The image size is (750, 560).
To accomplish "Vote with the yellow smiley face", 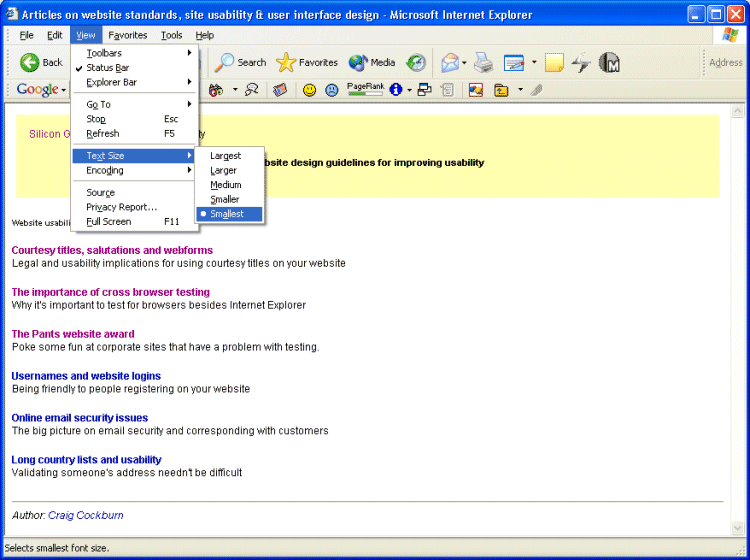I will (309, 90).
